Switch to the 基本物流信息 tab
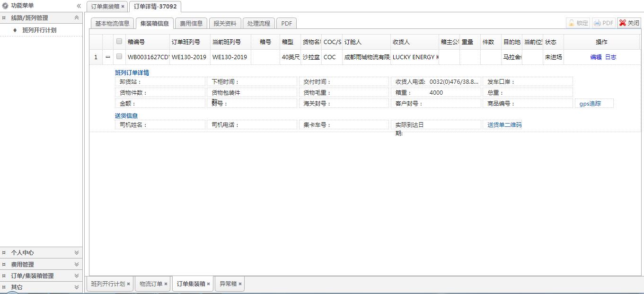 coord(112,23)
